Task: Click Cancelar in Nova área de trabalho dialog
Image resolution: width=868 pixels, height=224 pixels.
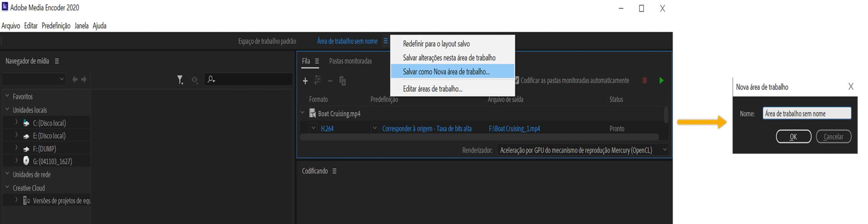Action: point(833,136)
